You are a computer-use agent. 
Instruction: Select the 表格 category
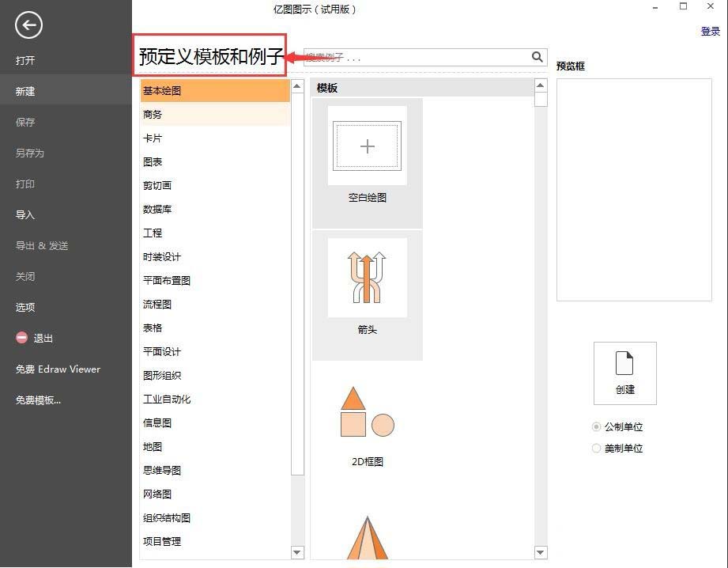[x=215, y=328]
